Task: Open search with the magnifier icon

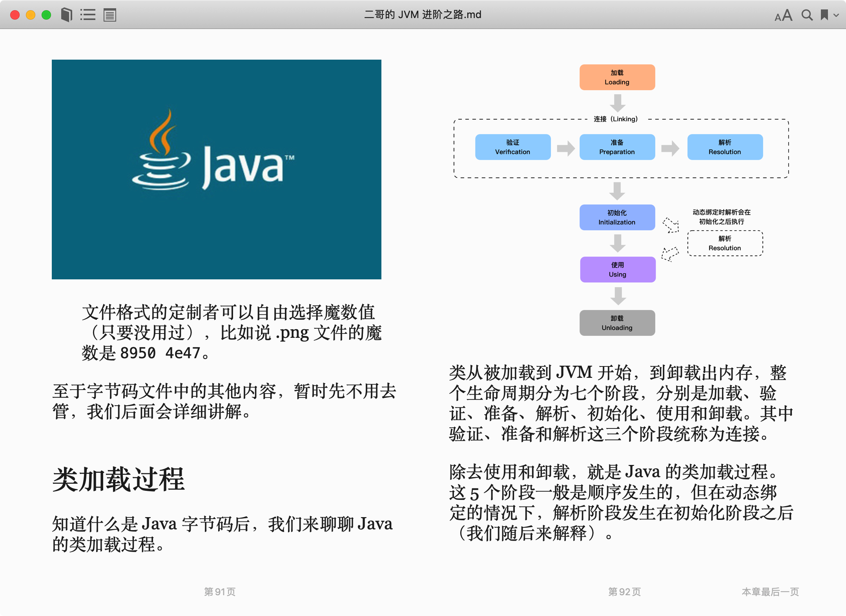Action: [807, 15]
